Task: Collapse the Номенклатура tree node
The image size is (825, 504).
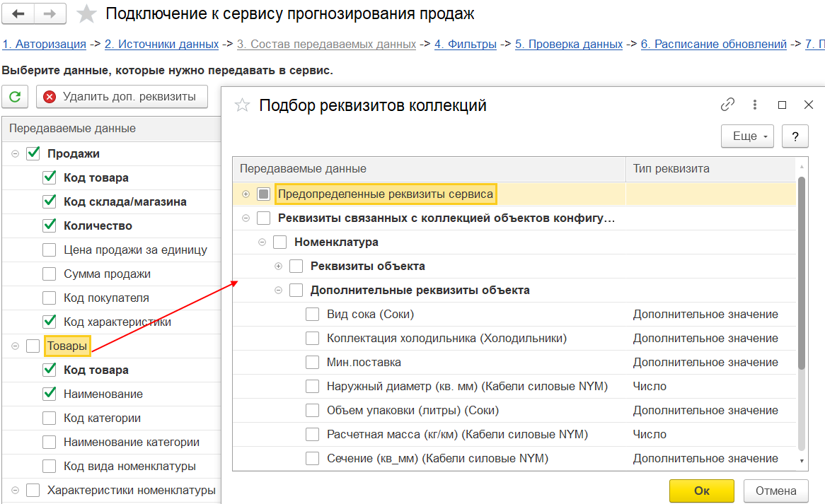Action: (262, 242)
